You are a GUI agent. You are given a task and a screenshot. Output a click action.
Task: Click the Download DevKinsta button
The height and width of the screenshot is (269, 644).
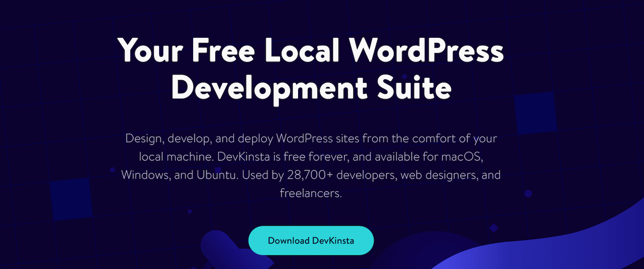pyautogui.click(x=311, y=240)
